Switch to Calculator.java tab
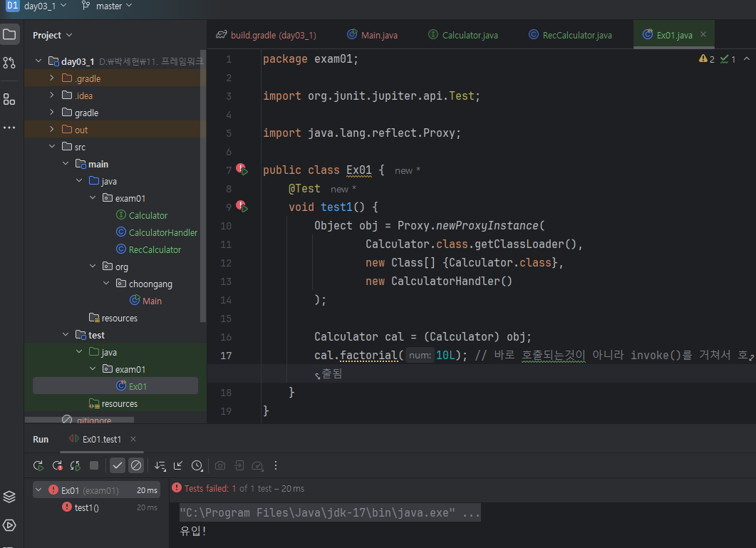 pos(463,35)
